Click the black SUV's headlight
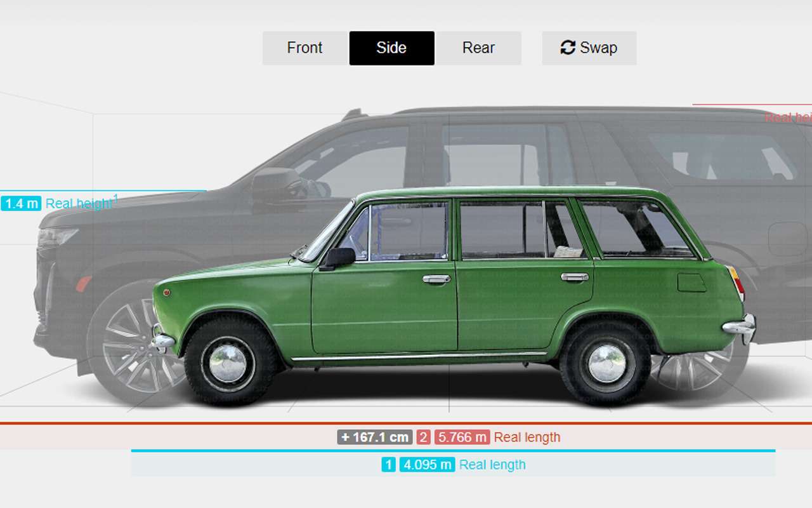The height and width of the screenshot is (508, 812). 57,237
